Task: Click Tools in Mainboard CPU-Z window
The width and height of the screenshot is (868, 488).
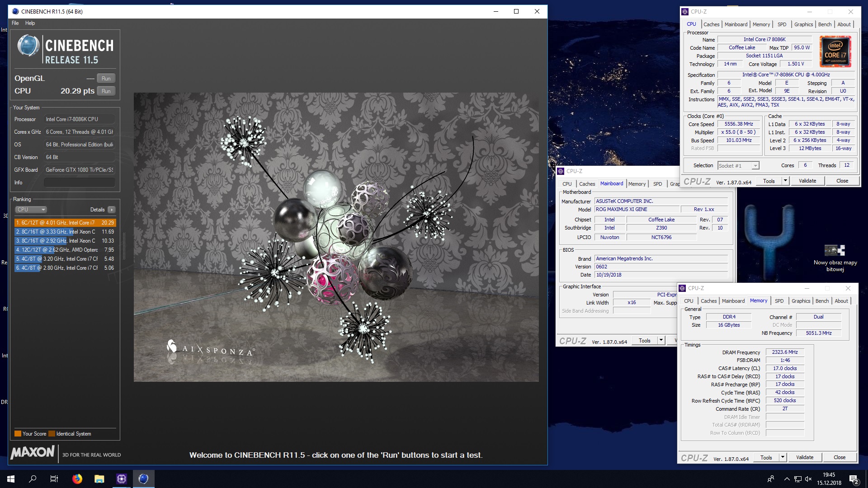Action: coord(645,341)
